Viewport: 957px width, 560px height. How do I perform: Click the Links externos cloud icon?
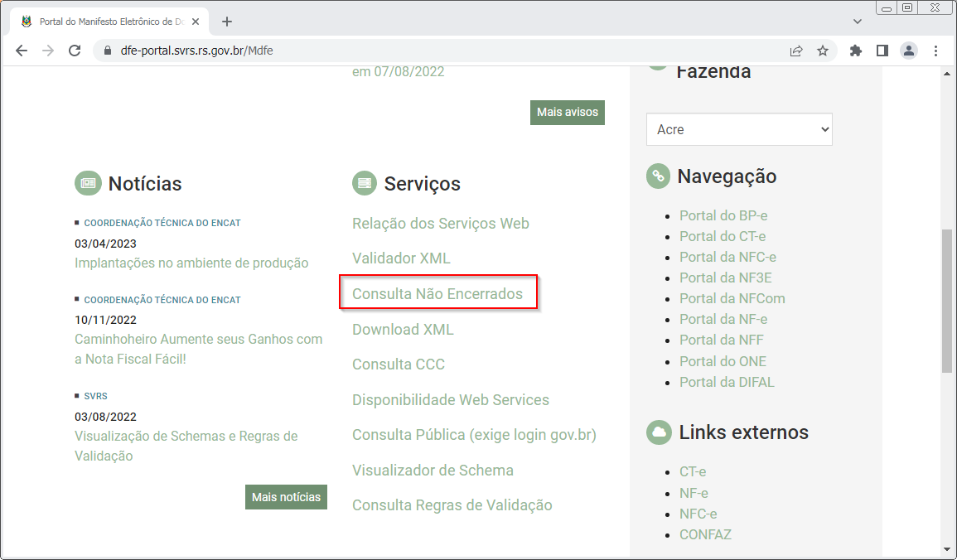pyautogui.click(x=659, y=432)
